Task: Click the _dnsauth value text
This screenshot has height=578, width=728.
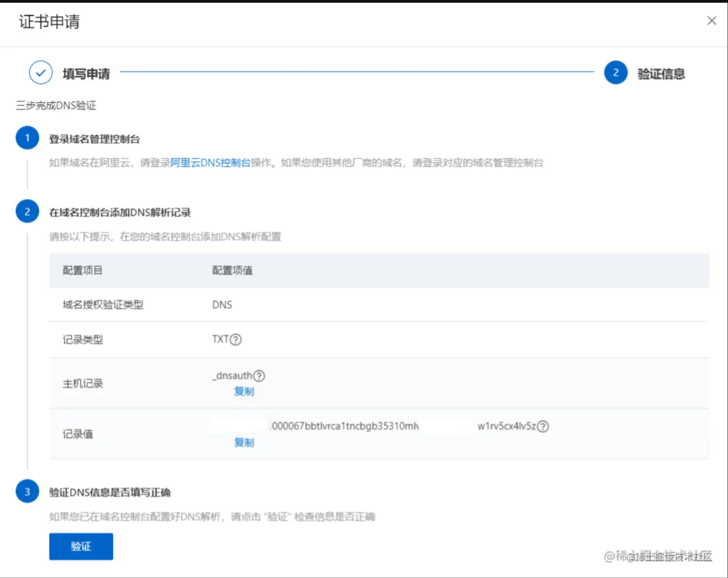Action: pos(232,376)
